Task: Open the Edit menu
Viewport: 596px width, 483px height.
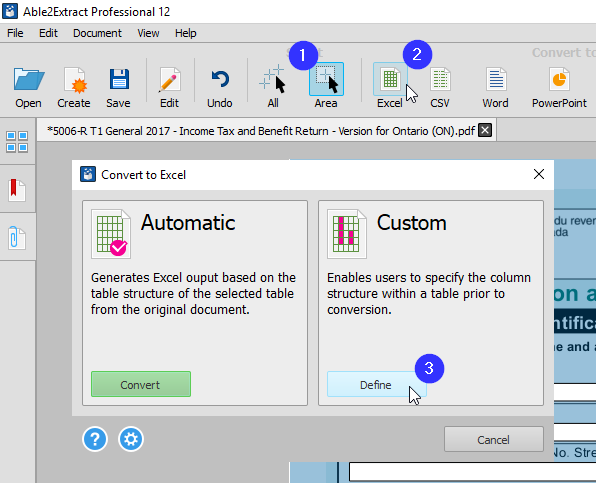Action: [49, 33]
